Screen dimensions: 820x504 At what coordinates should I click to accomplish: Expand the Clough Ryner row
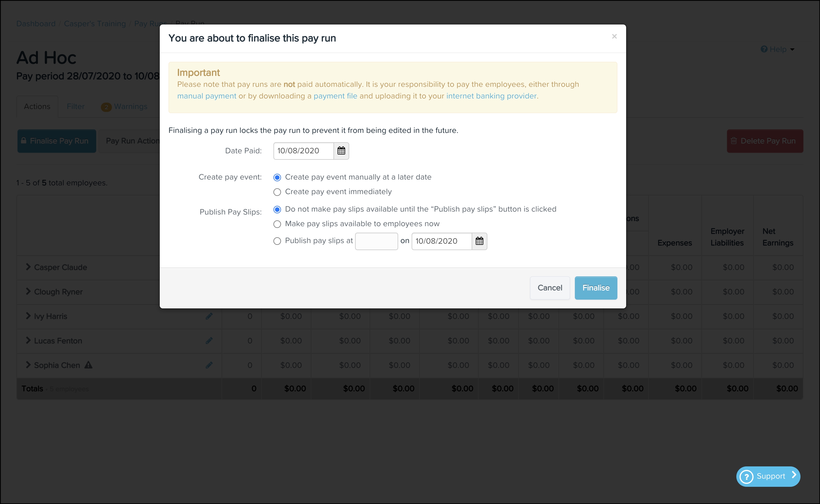(28, 292)
